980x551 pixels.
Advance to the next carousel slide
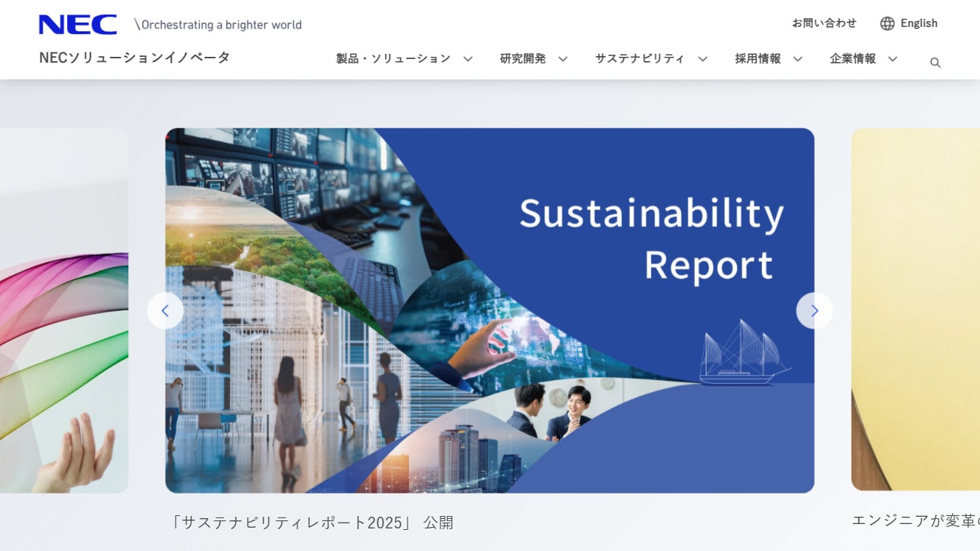[x=814, y=310]
